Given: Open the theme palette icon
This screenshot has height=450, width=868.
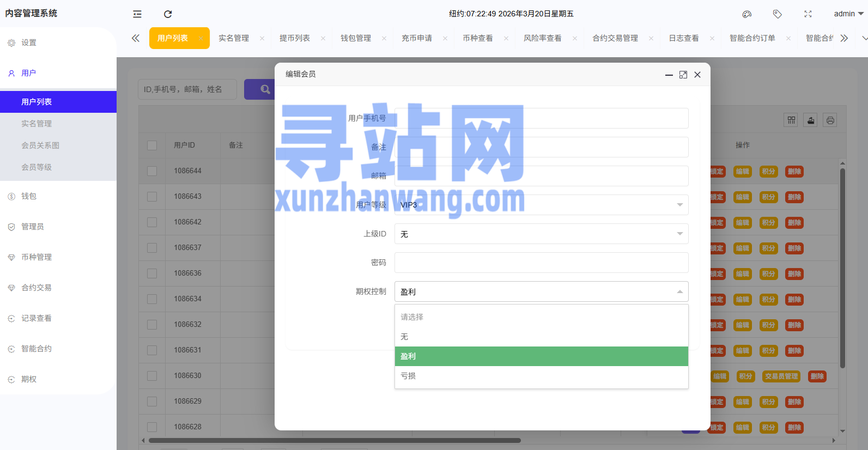Looking at the screenshot, I should click(747, 14).
